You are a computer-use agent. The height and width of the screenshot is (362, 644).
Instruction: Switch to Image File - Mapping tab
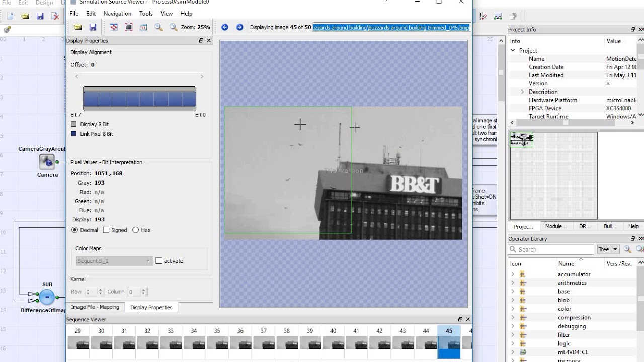point(95,307)
